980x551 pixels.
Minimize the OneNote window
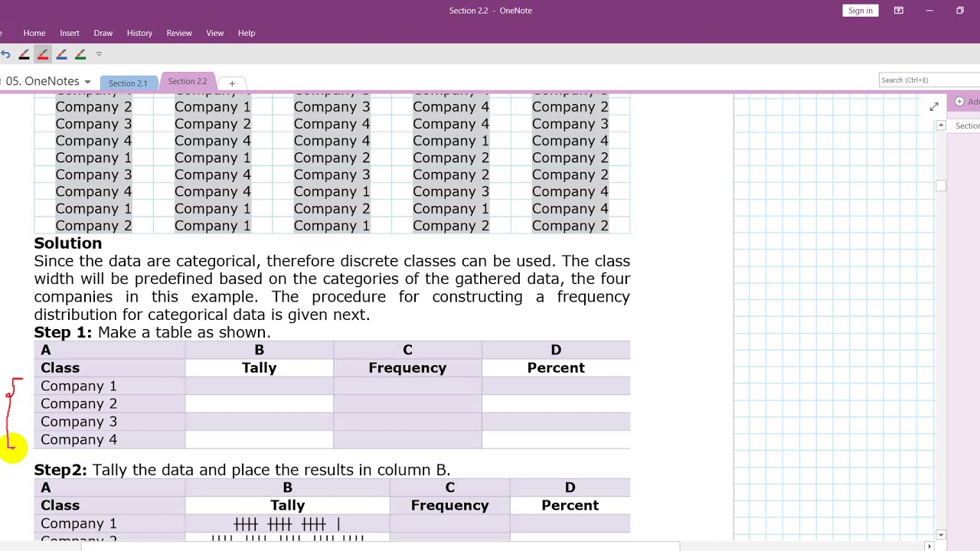pos(929,11)
